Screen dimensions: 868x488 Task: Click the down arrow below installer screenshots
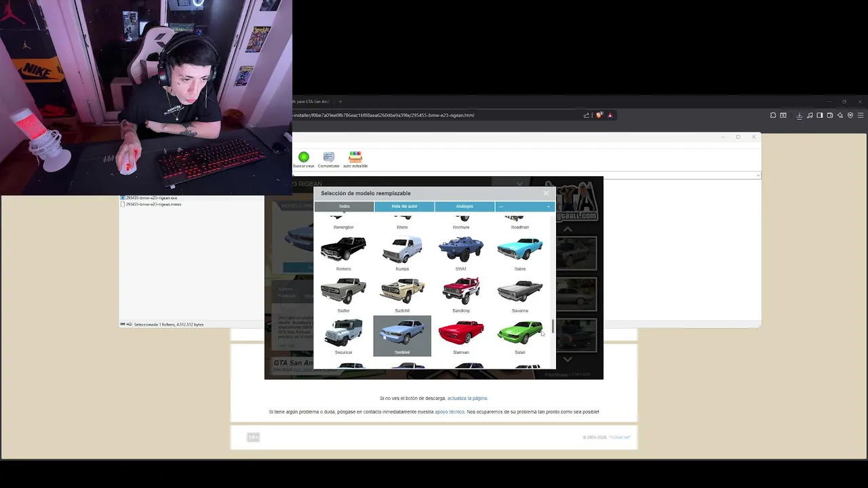(568, 359)
